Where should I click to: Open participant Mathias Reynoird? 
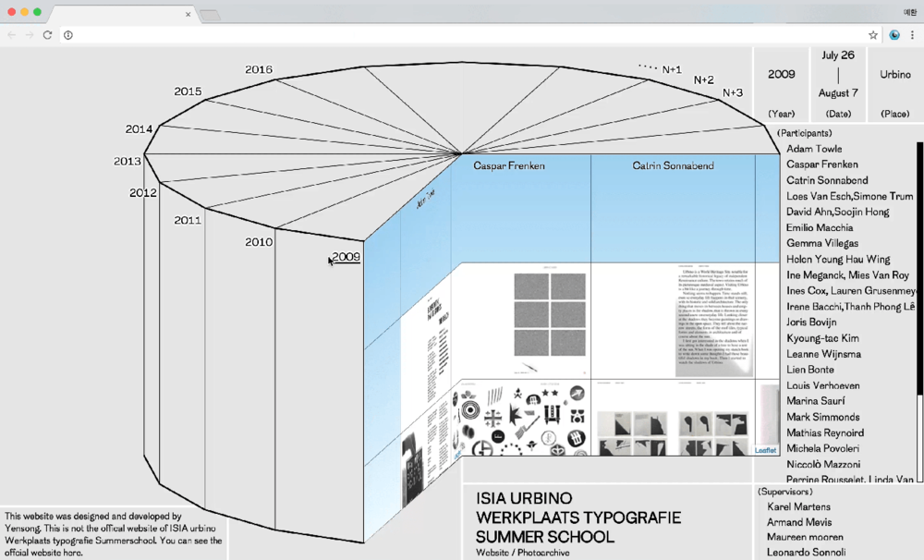coord(825,432)
